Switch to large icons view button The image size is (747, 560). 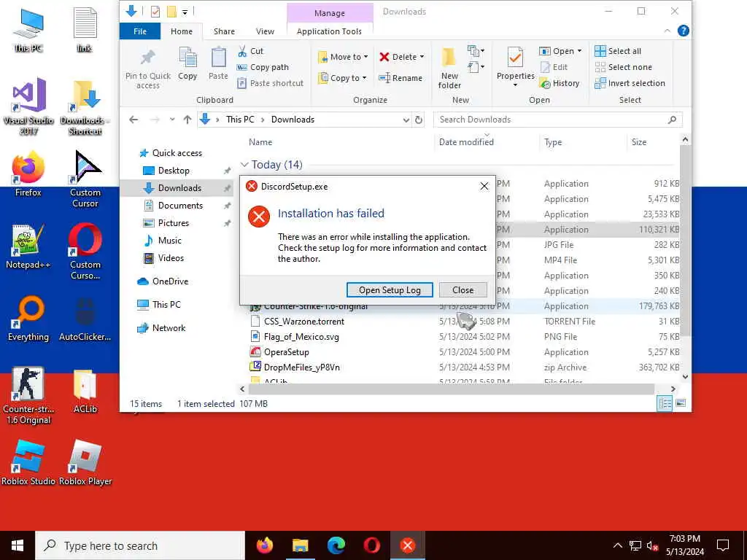(681, 403)
